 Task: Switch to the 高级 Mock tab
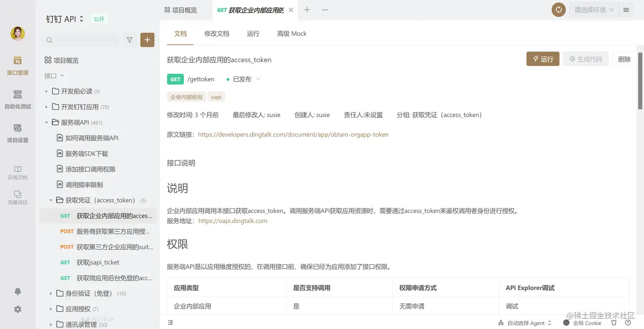point(292,33)
